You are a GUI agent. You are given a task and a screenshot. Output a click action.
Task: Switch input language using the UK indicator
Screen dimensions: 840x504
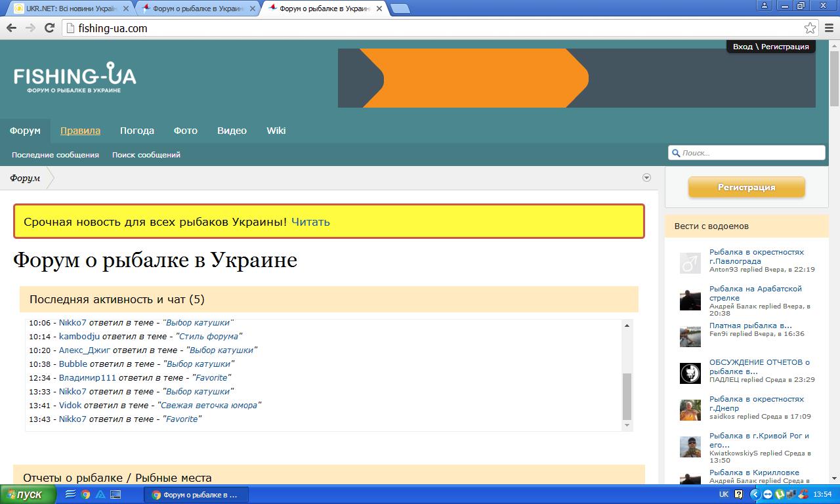coord(723,495)
